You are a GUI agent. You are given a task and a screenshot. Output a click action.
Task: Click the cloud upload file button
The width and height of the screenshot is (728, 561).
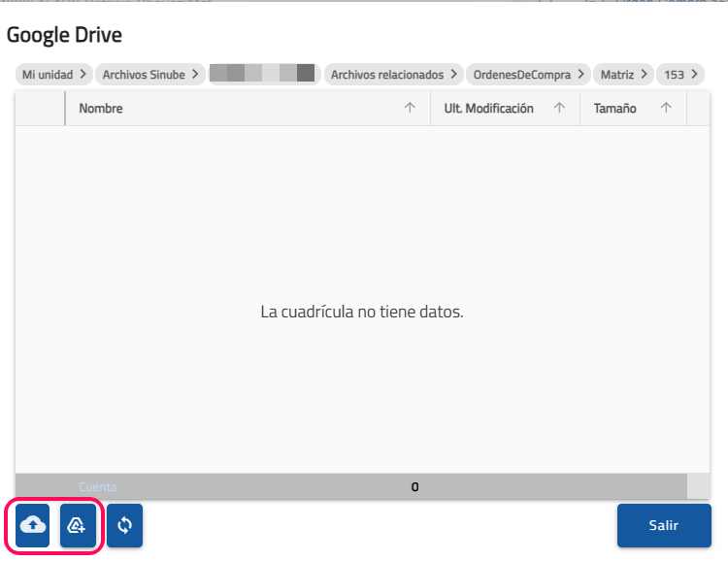pos(32,525)
